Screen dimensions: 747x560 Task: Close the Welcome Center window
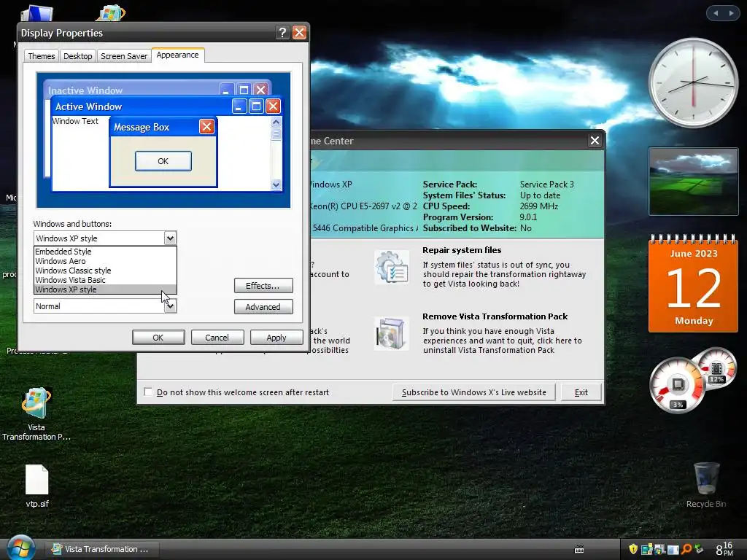595,141
